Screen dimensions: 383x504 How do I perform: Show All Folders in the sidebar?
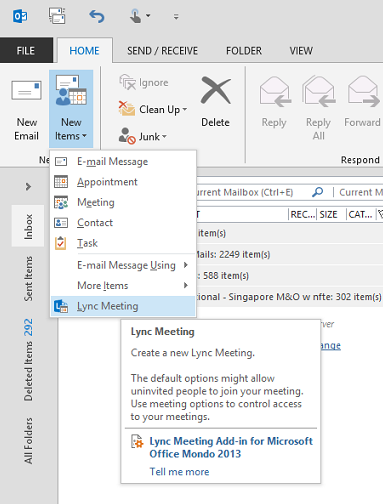[28, 441]
